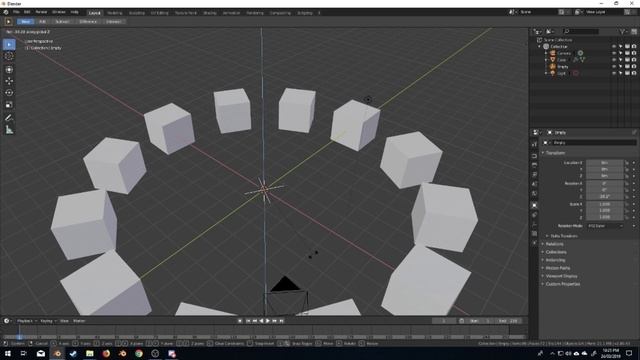Set selection mode to Difference
Viewport: 640px width, 360px height.
click(88, 22)
